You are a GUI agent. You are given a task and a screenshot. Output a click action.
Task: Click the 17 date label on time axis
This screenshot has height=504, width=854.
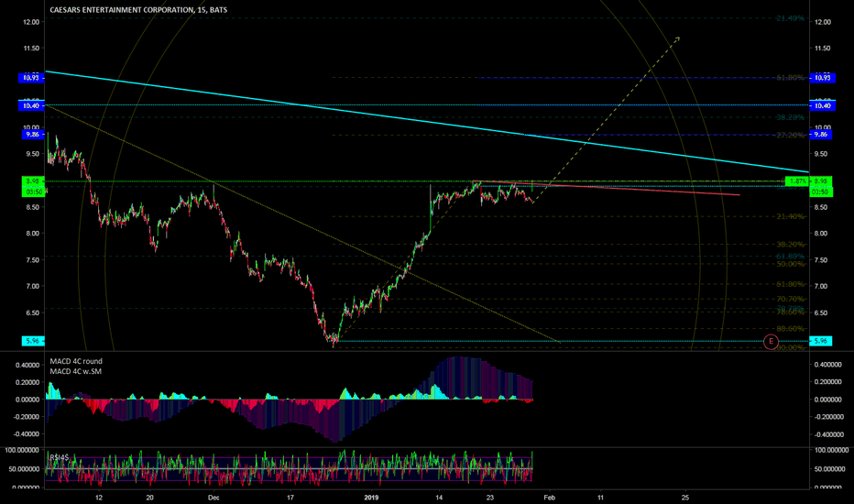(290, 498)
